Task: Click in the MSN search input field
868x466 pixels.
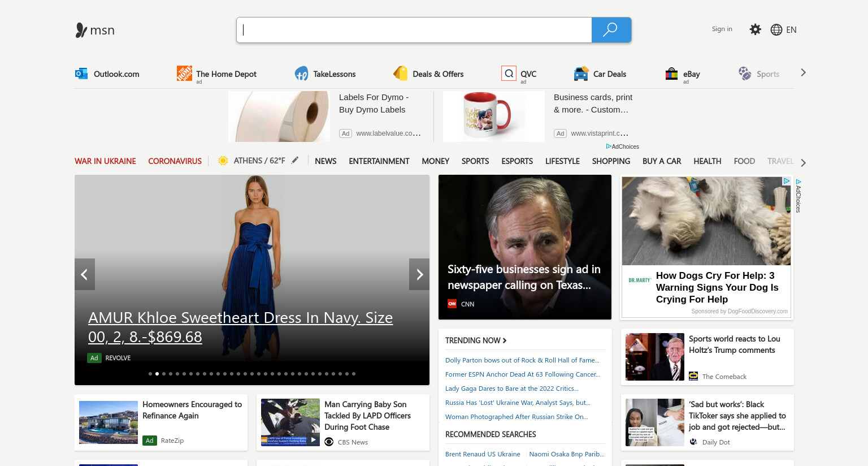Action: pos(414,30)
